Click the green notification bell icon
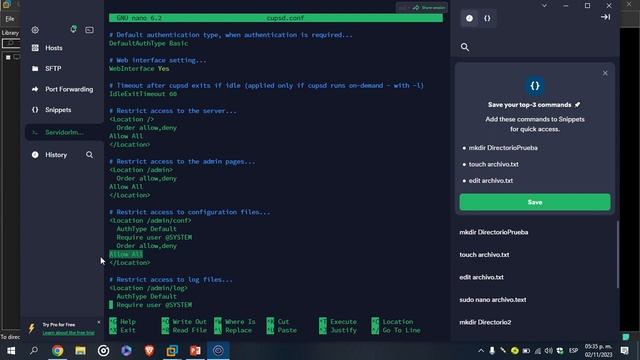Image resolution: width=640 pixels, height=360 pixels. click(73, 29)
